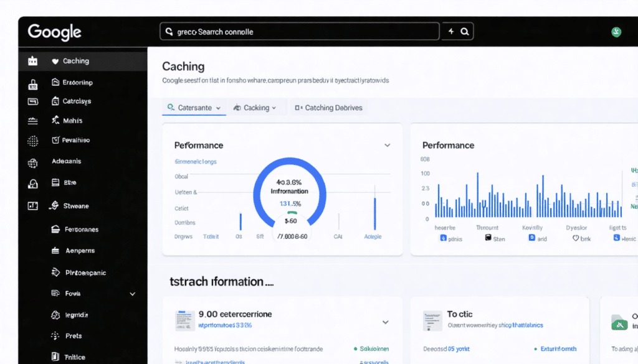Screen dimensions: 638x364
Task: Click the green folder icon on the right card
Action: [x=619, y=322]
